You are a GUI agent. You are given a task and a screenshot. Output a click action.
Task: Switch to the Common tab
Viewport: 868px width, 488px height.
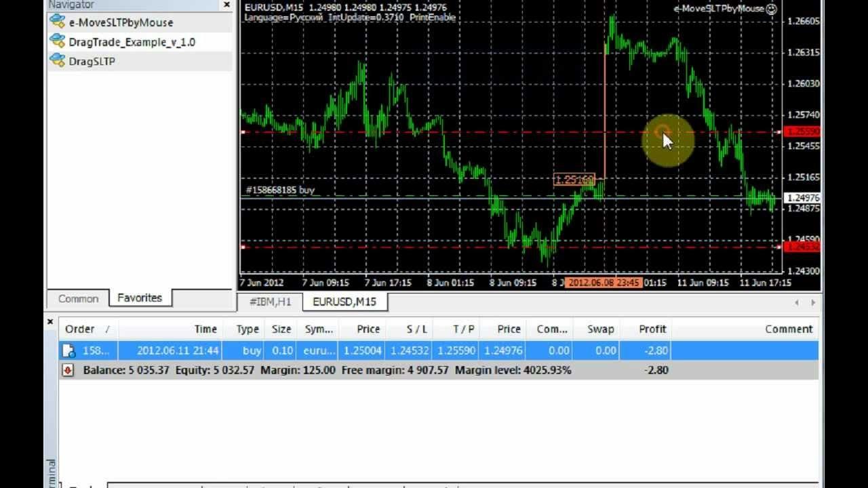[x=78, y=299]
